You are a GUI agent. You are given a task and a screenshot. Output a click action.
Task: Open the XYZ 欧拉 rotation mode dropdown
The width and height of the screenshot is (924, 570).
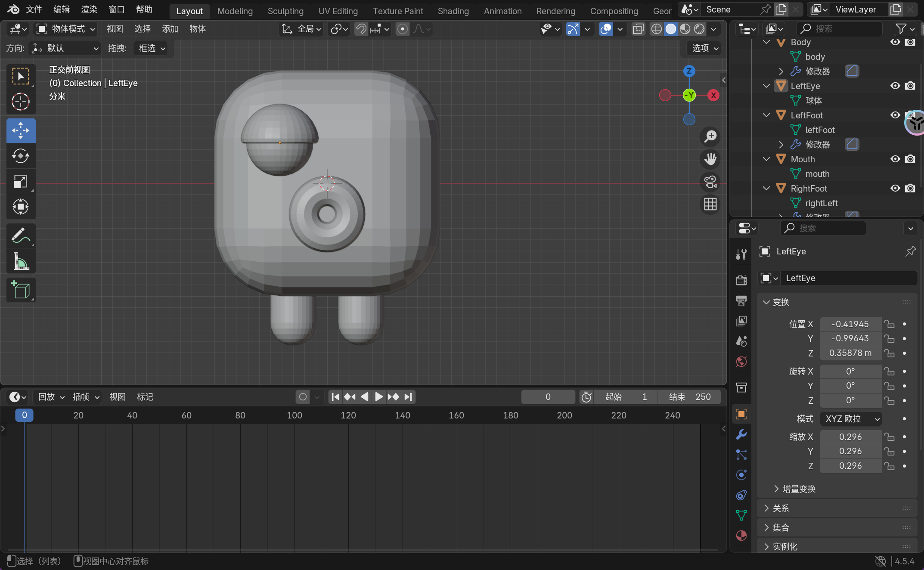coord(850,419)
